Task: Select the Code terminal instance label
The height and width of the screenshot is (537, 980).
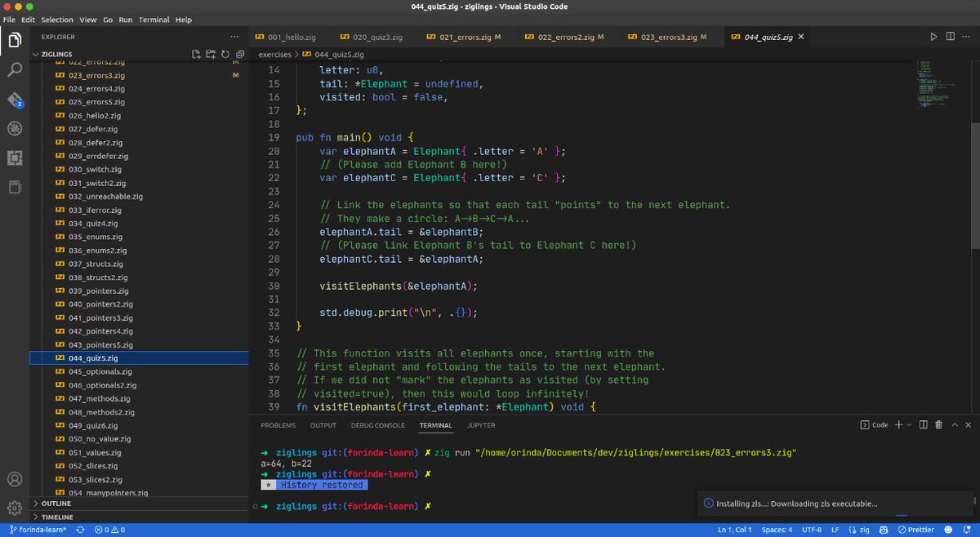Action: coord(874,424)
